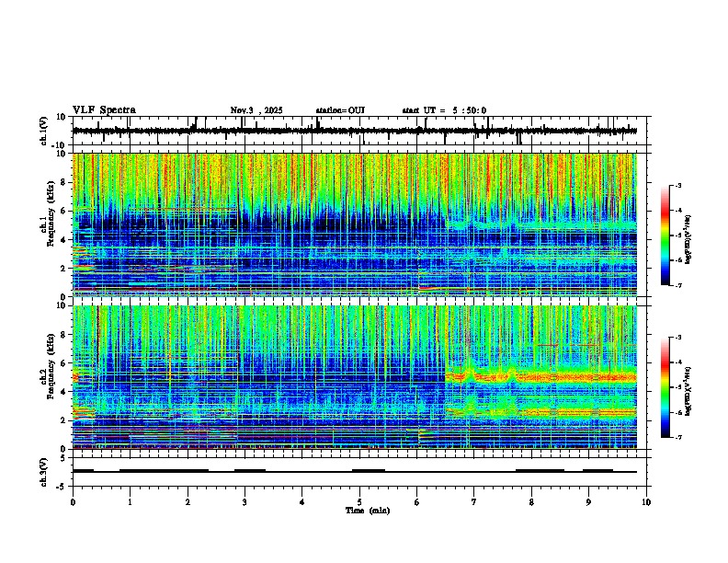The image size is (728, 563).
Task: Click the log(PSD) label beside ch.2 colorbar
Action: [x=688, y=391]
